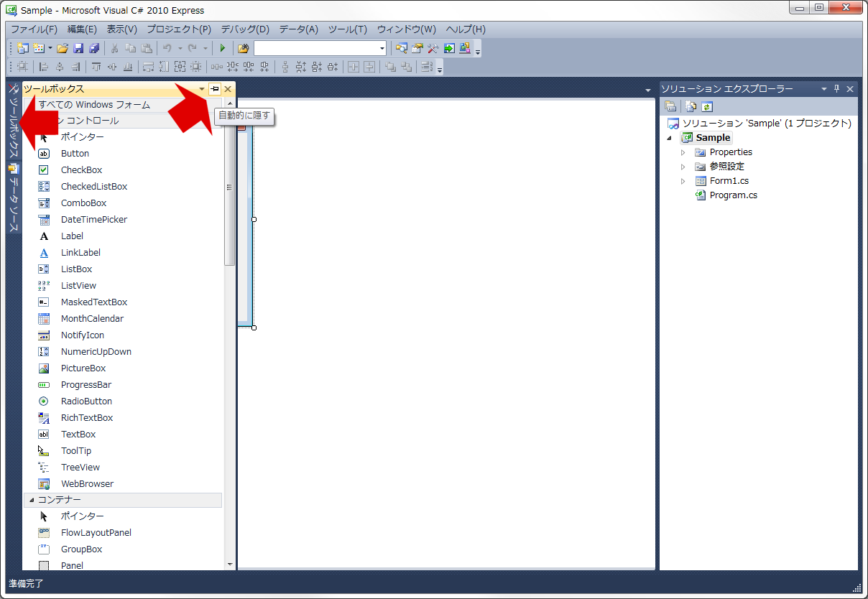Select Program.cs in Solution Explorer
The height and width of the screenshot is (599, 868).
(733, 195)
